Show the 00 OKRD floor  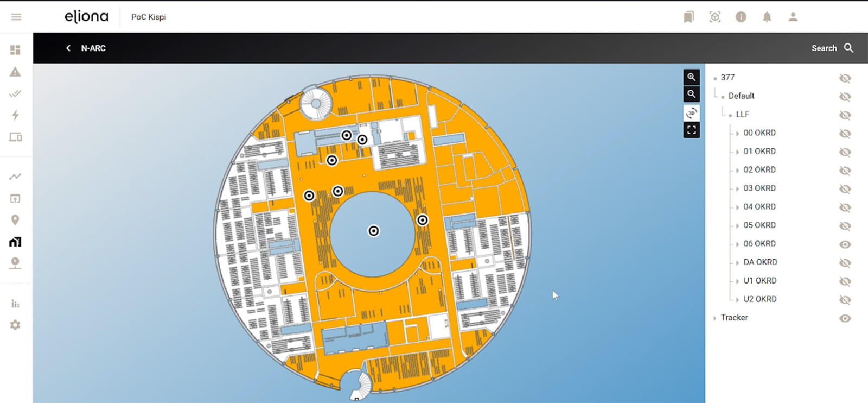point(845,134)
